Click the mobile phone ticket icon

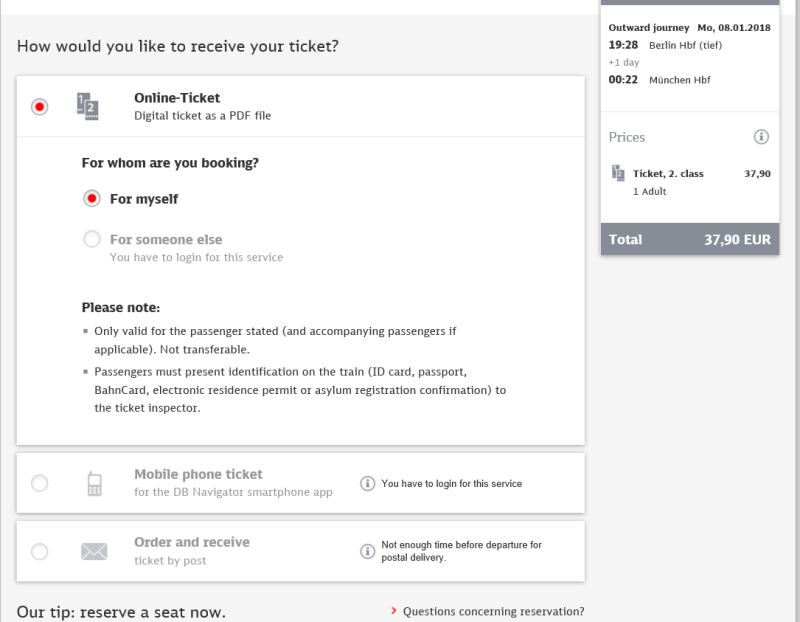(94, 483)
